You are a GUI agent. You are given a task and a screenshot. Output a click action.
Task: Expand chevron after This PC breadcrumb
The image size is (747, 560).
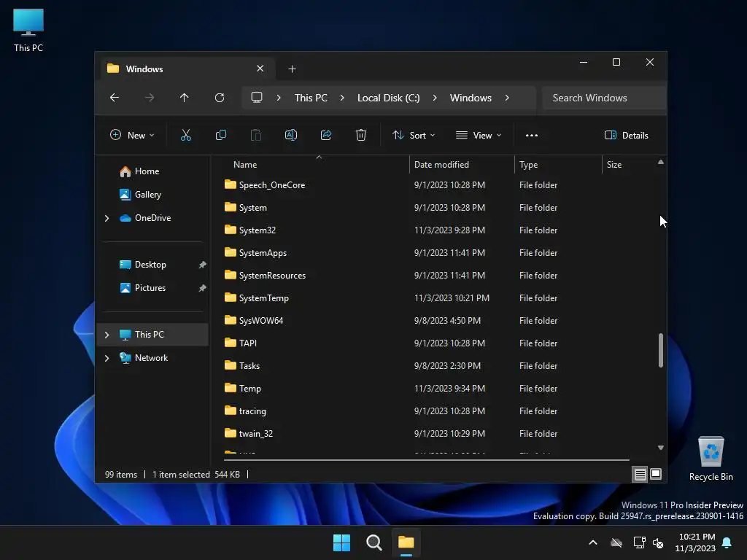click(x=342, y=98)
